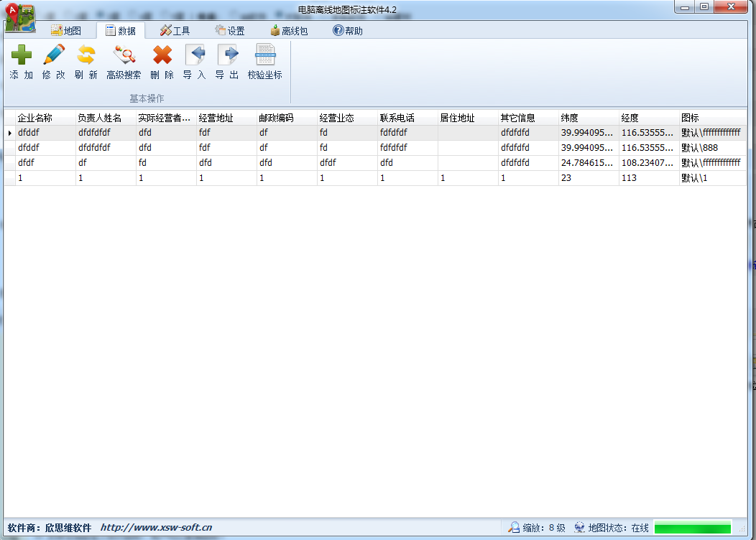Open the Settings (设置) tab
The height and width of the screenshot is (540, 756).
coord(229,31)
